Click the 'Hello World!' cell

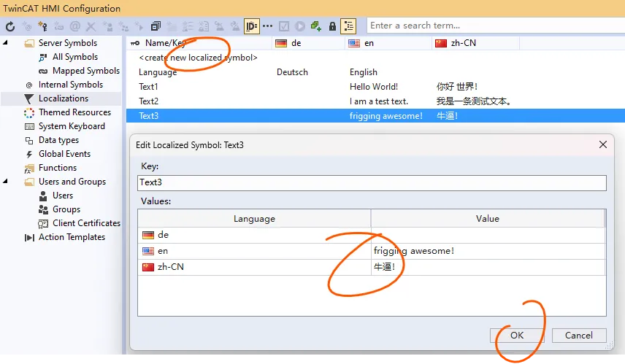[374, 87]
